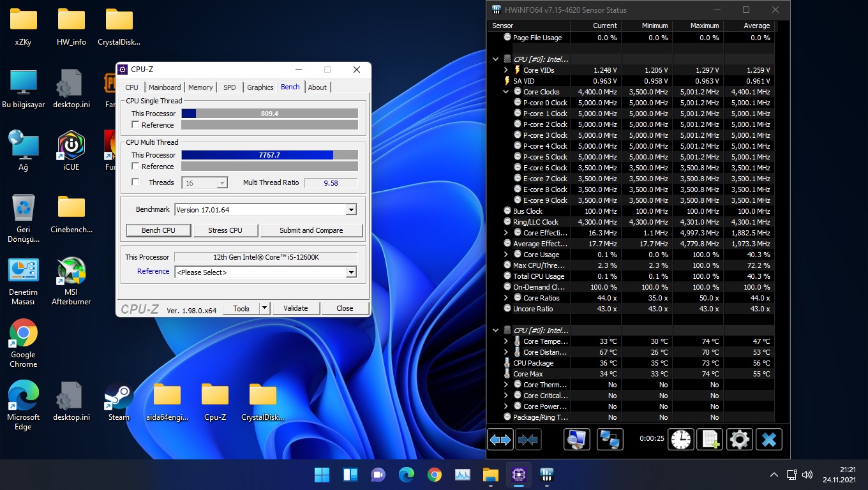Viewport: 868px width, 490px height.
Task: Select Cpu-Z folder on desktop
Action: pos(215,401)
